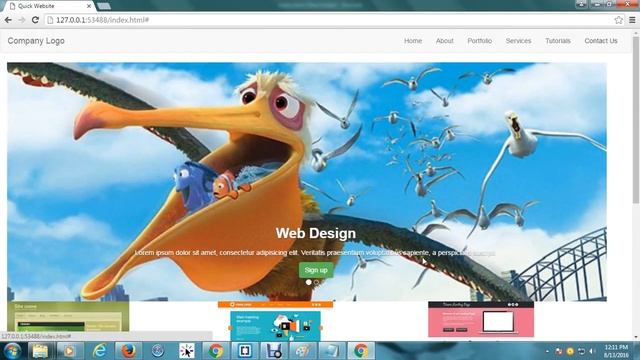The height and width of the screenshot is (360, 640).
Task: Navigate to the Tutorials nav link
Action: (558, 41)
